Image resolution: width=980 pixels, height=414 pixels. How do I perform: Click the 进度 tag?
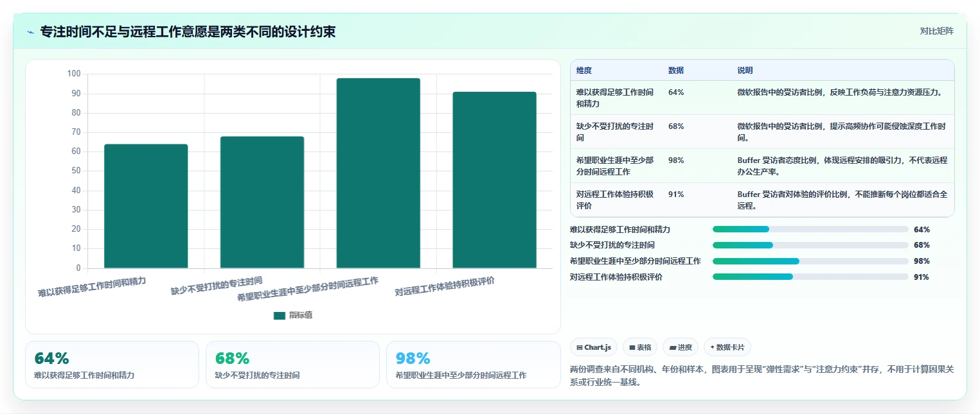coord(681,347)
